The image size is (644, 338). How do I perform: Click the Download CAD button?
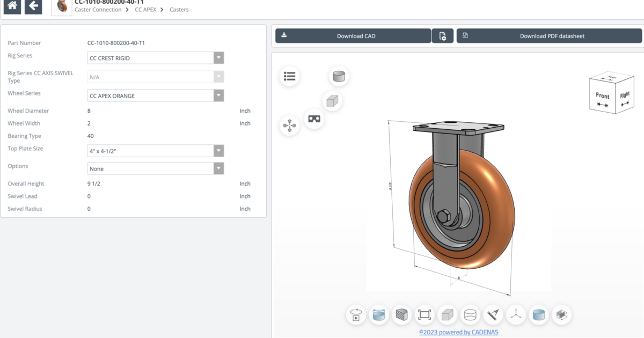pyautogui.click(x=356, y=35)
